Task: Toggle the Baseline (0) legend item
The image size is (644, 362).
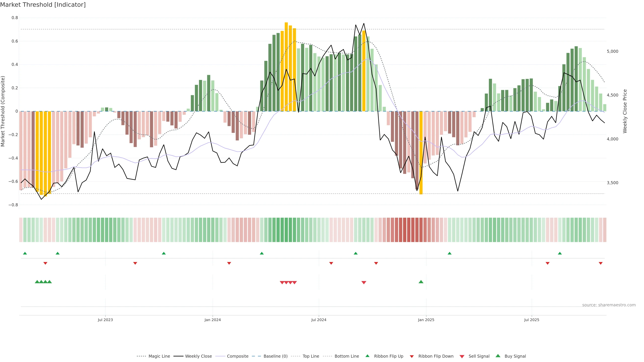Action: (276, 356)
